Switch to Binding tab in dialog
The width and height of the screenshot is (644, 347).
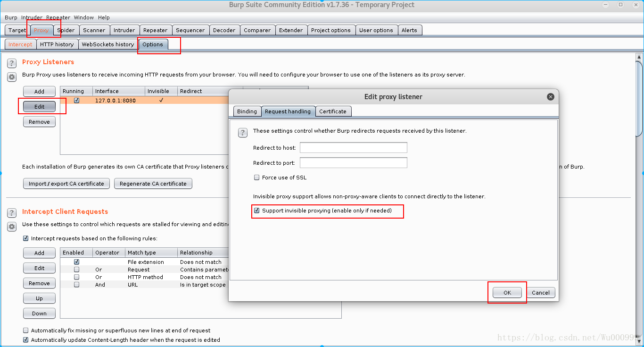pyautogui.click(x=247, y=111)
